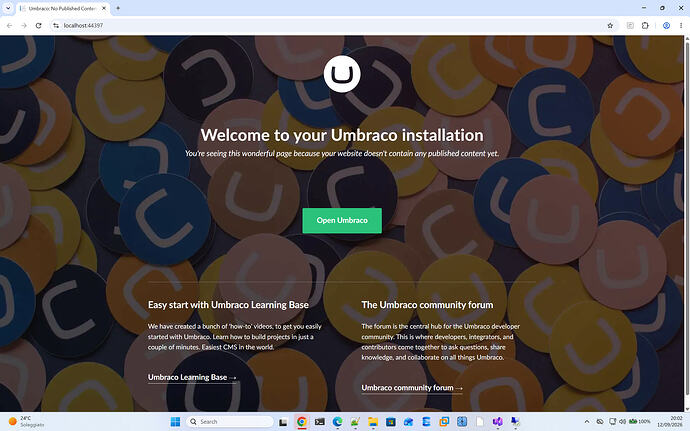Open Task View from the taskbar
Image resolution: width=690 pixels, height=431 pixels.
coord(283,422)
